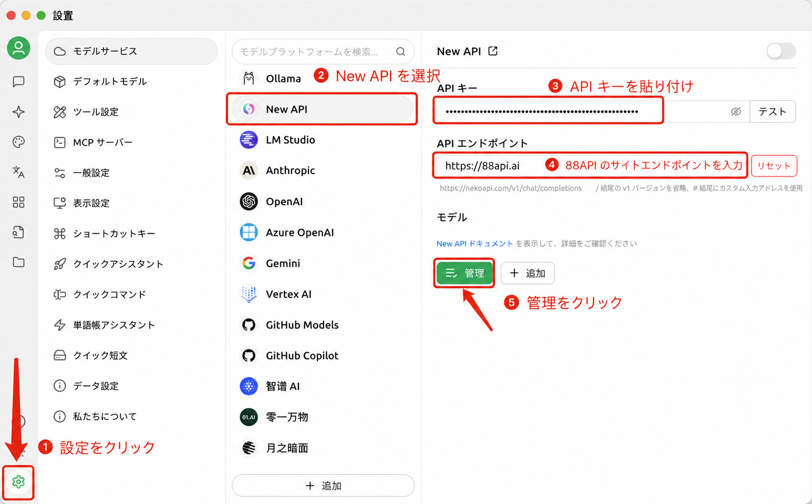Image resolution: width=812 pixels, height=504 pixels.
Task: Open the chat assistant sidebar icon
Action: 18,82
